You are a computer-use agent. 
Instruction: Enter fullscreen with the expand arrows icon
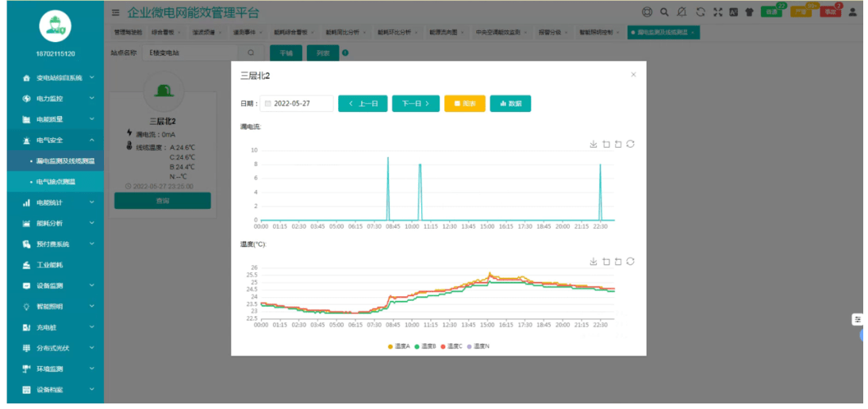(718, 12)
